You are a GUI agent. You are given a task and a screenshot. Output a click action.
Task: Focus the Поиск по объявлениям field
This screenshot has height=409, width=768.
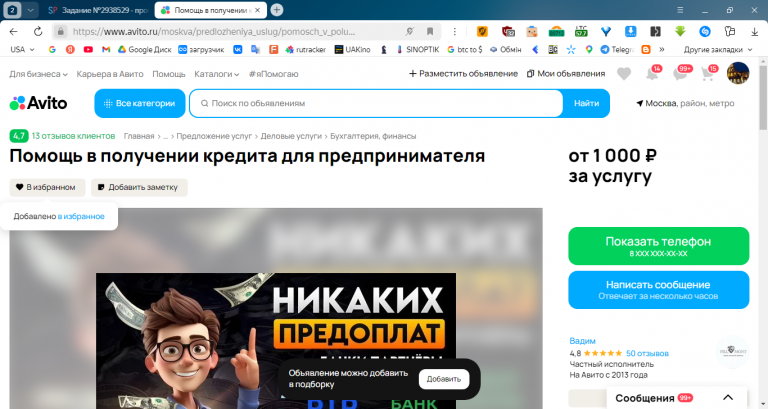(376, 103)
